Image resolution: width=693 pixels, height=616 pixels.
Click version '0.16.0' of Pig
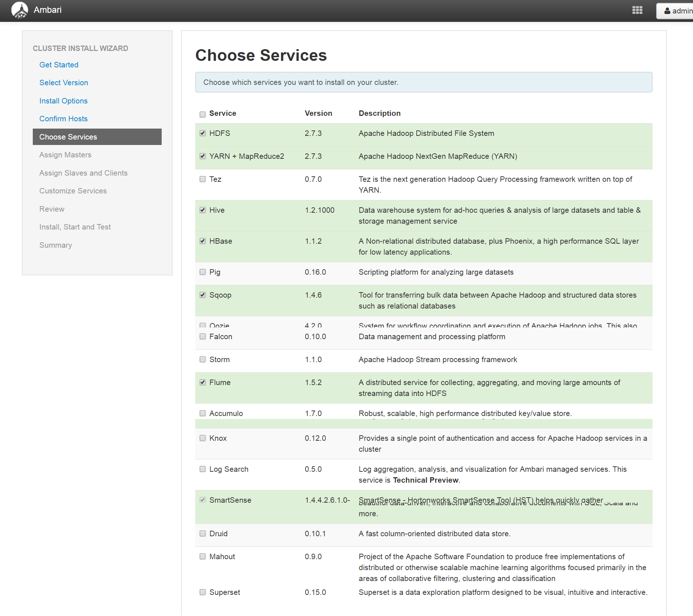[x=315, y=272]
